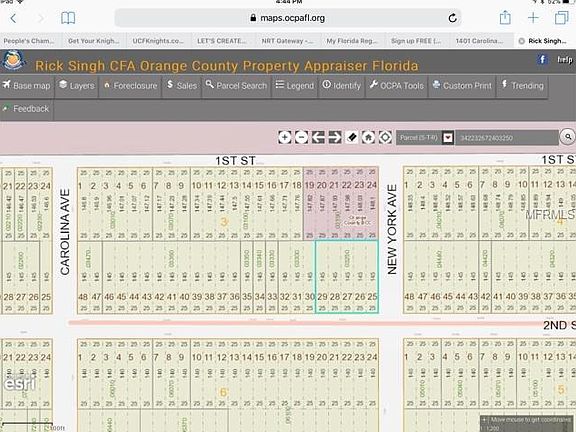Switch to the People's Cham... tab

click(x=29, y=41)
